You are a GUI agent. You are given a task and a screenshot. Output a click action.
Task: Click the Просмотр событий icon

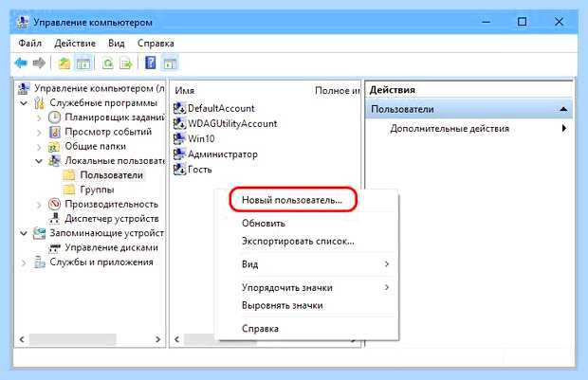click(55, 132)
